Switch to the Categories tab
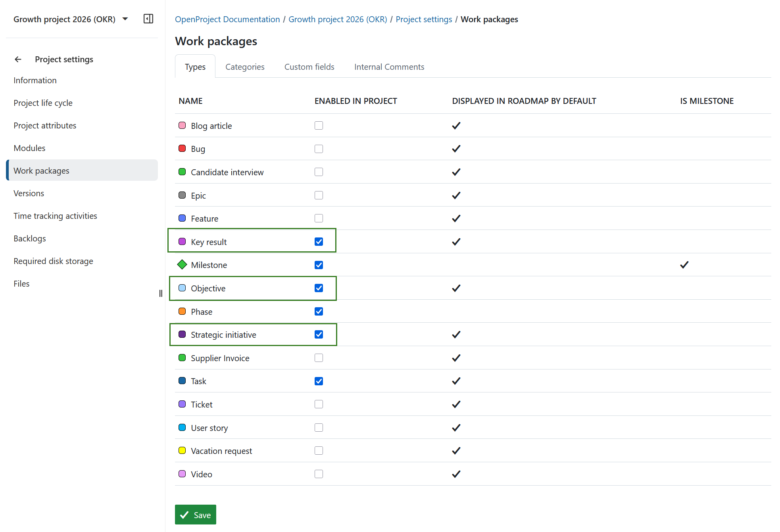780x532 pixels. (x=244, y=67)
